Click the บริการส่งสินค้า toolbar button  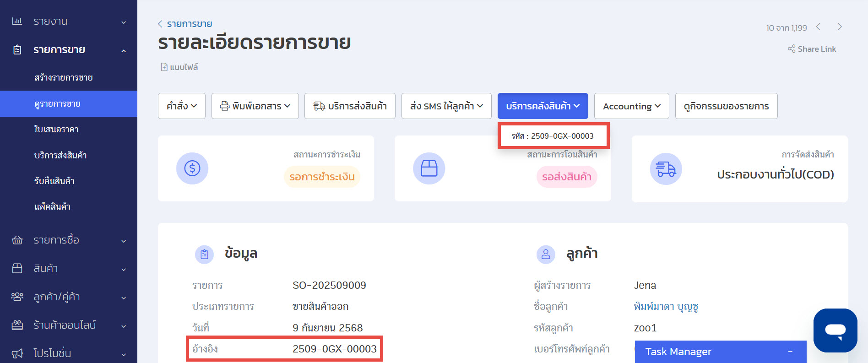point(350,106)
